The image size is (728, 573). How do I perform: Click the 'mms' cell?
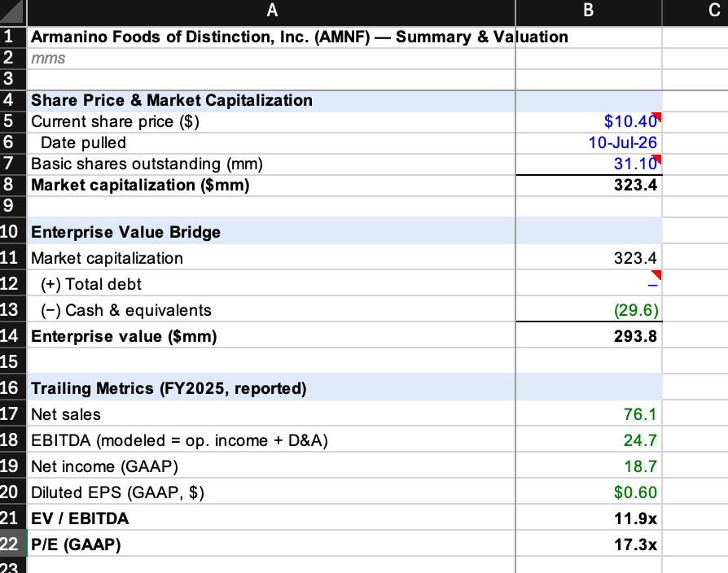click(272, 59)
